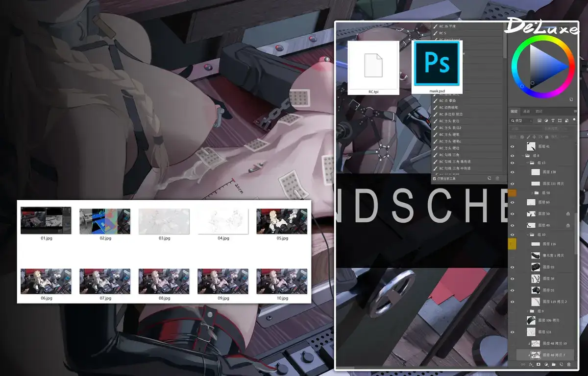Expand the 组 50 layer group
This screenshot has height=376, width=588.
click(x=532, y=193)
